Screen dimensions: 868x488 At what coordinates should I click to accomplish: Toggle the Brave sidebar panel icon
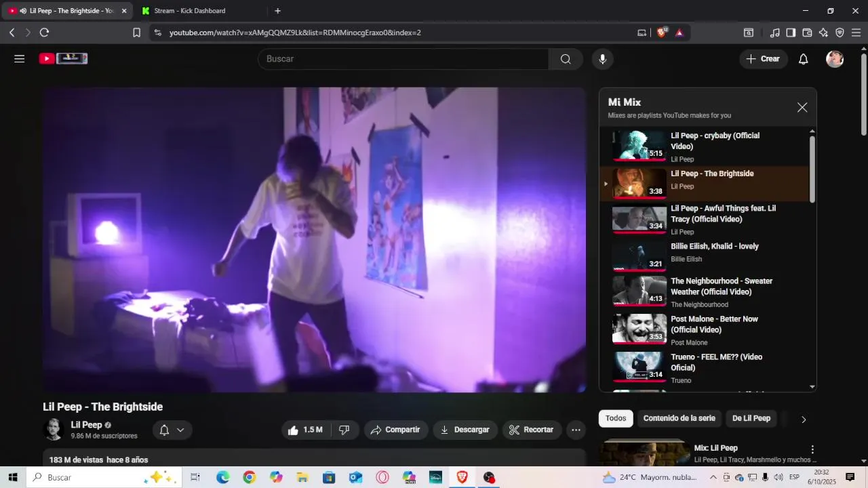[791, 32]
